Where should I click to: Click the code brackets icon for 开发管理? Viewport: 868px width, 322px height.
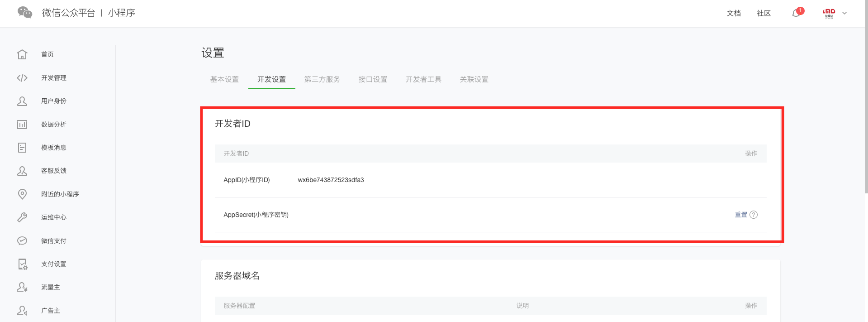(x=22, y=78)
